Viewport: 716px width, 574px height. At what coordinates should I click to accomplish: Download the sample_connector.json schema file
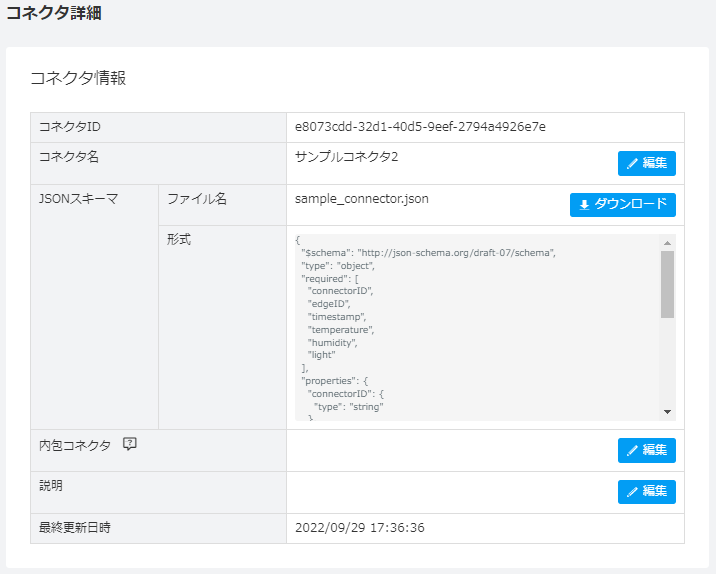[622, 205]
